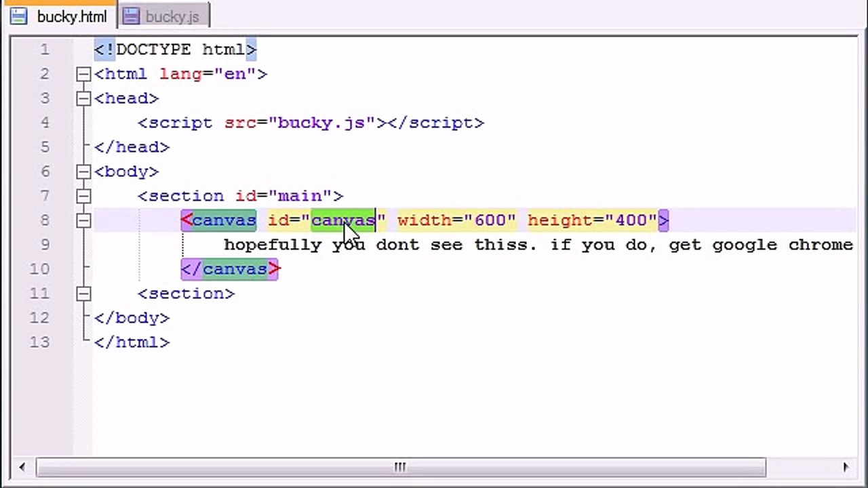Viewport: 868px width, 488px height.
Task: Collapse the head block fold marker on line 3
Action: 83,98
